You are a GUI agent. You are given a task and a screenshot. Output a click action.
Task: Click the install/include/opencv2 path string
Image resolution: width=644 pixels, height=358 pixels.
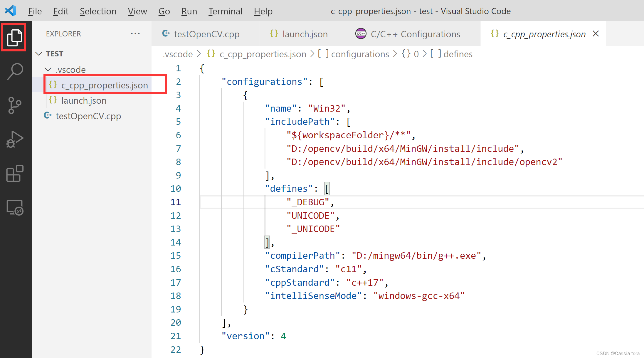point(424,162)
